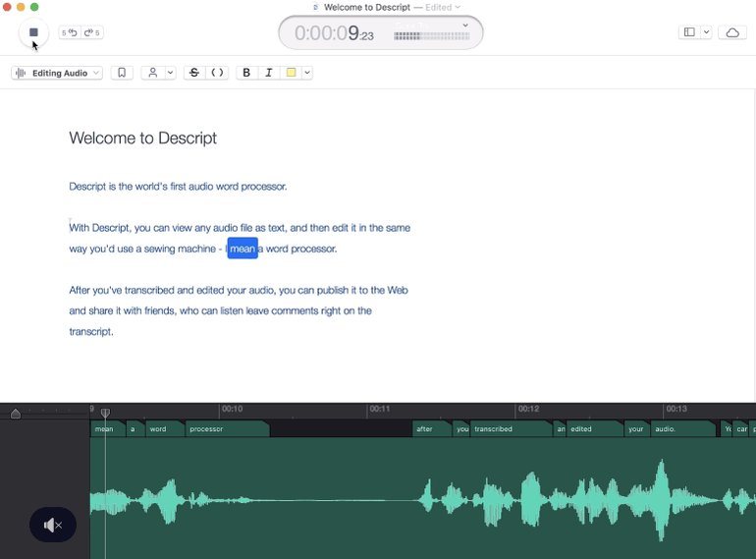Select the 'edited' clip in timeline

coord(594,428)
